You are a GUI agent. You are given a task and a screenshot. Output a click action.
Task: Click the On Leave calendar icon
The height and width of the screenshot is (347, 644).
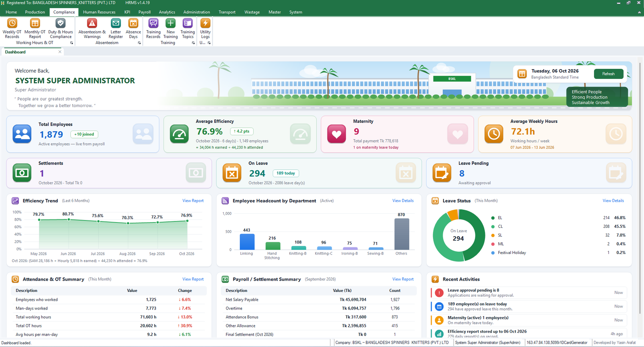[x=232, y=173]
